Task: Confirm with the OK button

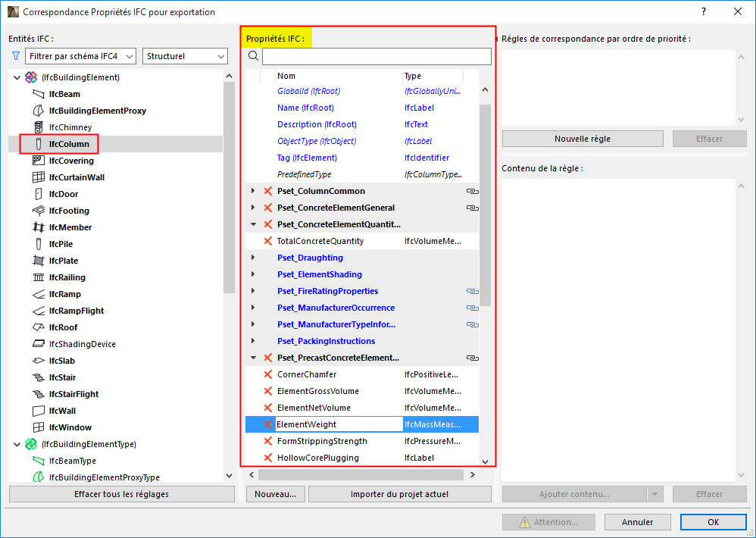Action: (714, 522)
